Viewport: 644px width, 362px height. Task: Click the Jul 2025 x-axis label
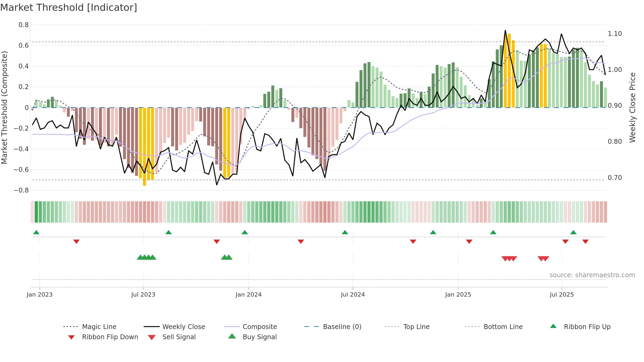click(562, 294)
